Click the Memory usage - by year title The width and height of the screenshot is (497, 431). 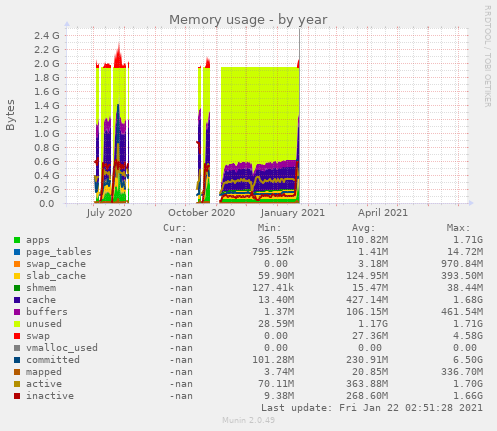click(248, 20)
